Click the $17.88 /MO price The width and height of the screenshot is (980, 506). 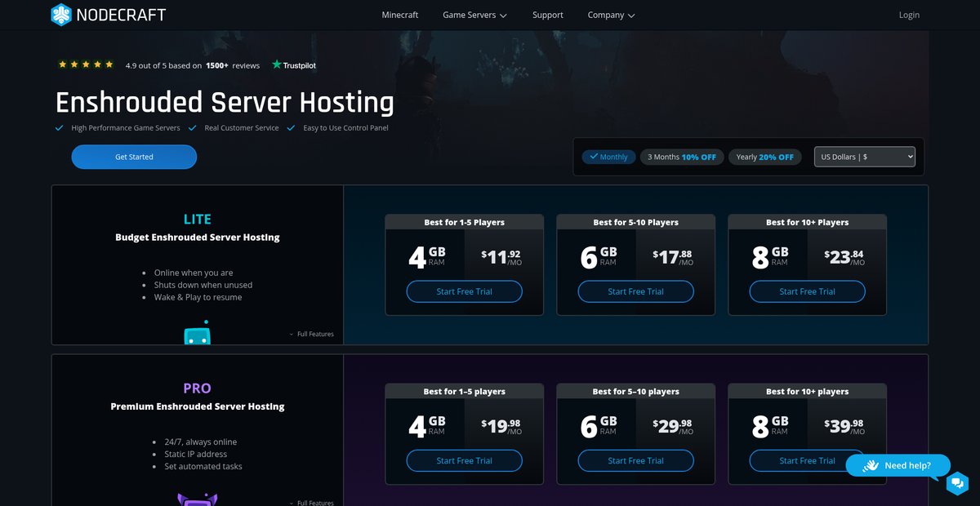pos(673,257)
